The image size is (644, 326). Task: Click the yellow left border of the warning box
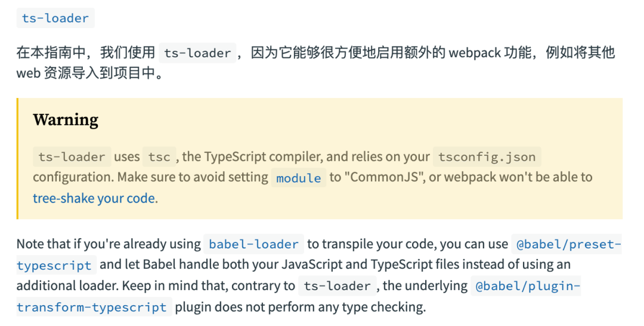pyautogui.click(x=18, y=159)
